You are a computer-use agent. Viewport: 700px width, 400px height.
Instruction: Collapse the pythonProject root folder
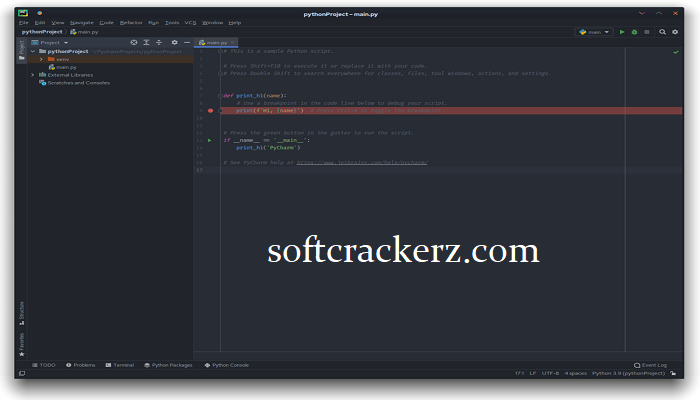click(33, 51)
